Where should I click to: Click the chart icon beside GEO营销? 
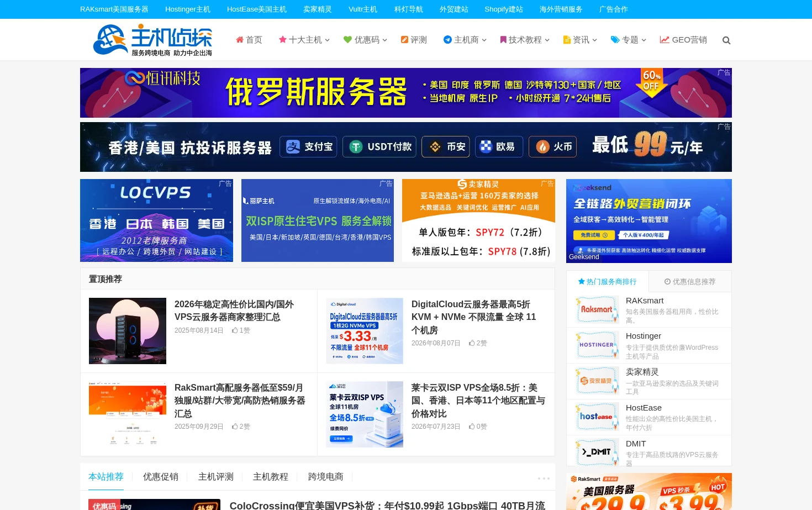[665, 40]
